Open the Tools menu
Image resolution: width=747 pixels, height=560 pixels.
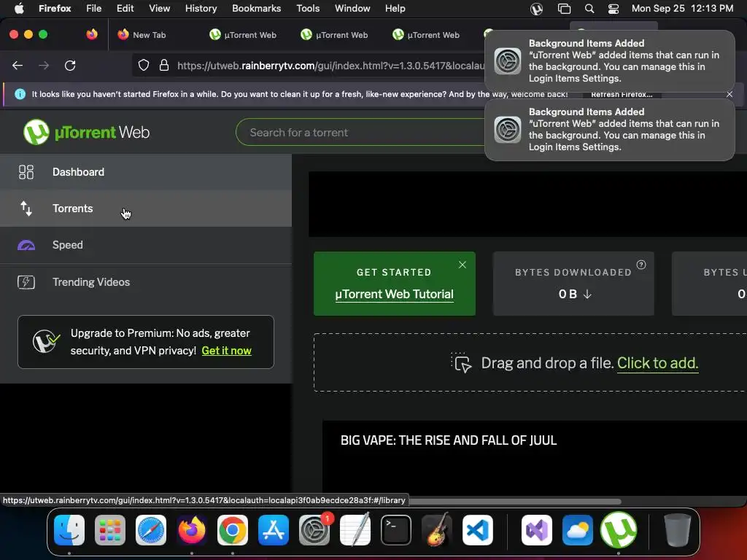(x=308, y=9)
